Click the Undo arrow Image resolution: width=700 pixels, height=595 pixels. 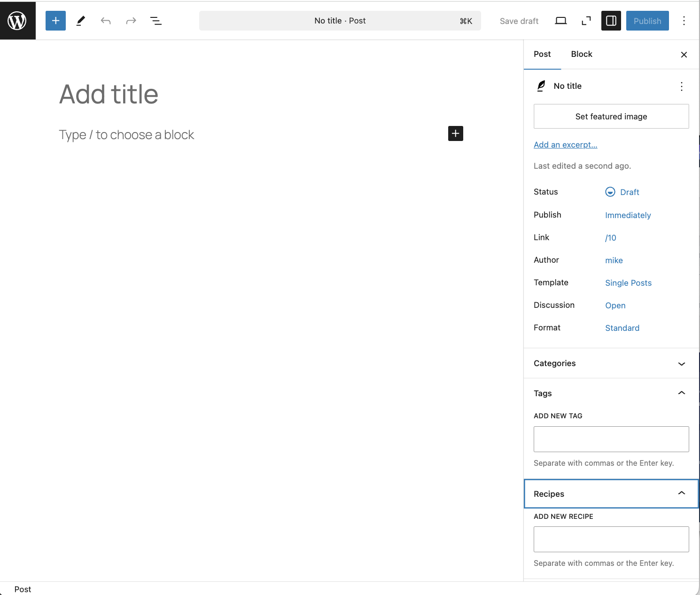[x=105, y=21]
